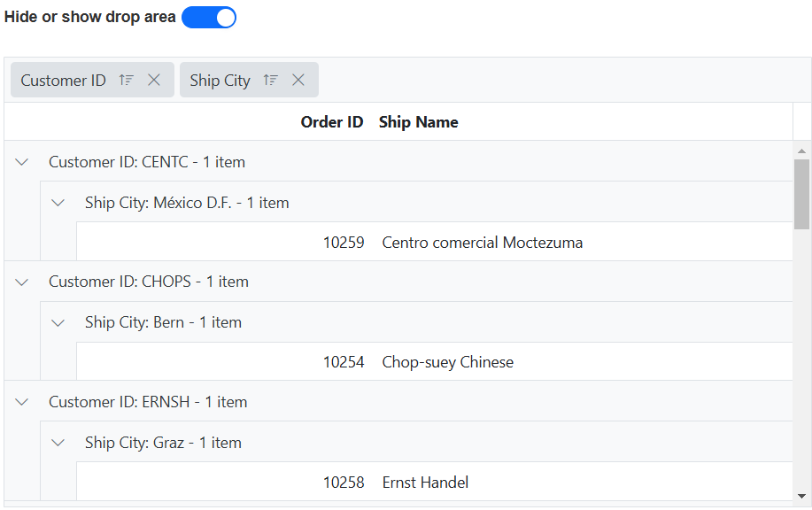The width and height of the screenshot is (812, 510).
Task: Collapse the Customer ID: CHOPS group
Action: point(23,282)
